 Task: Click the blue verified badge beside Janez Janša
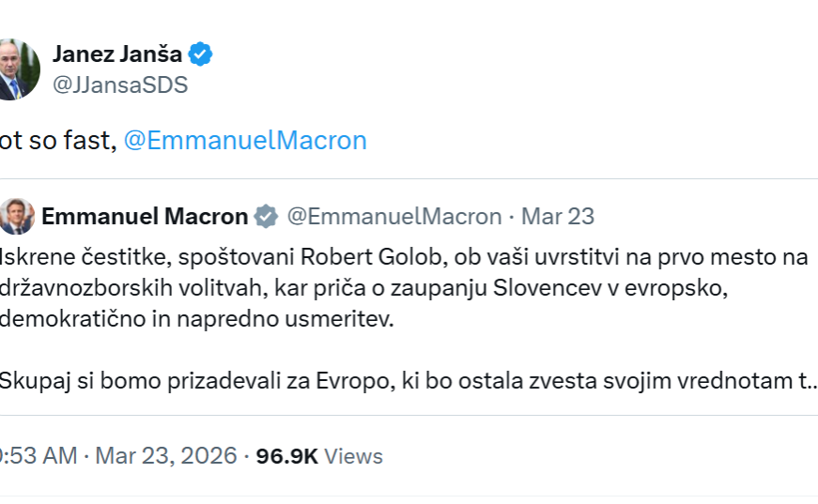tap(201, 54)
